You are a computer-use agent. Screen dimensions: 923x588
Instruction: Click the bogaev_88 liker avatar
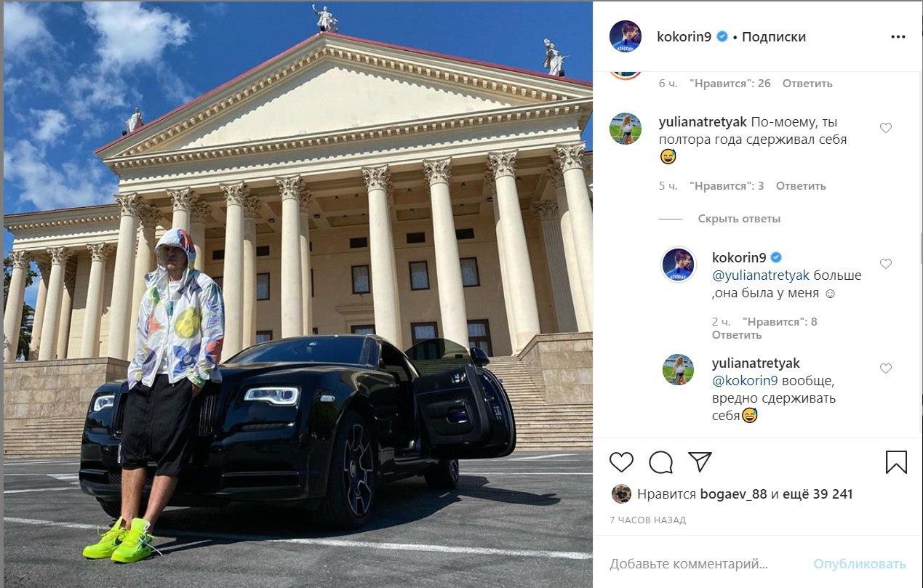point(621,494)
